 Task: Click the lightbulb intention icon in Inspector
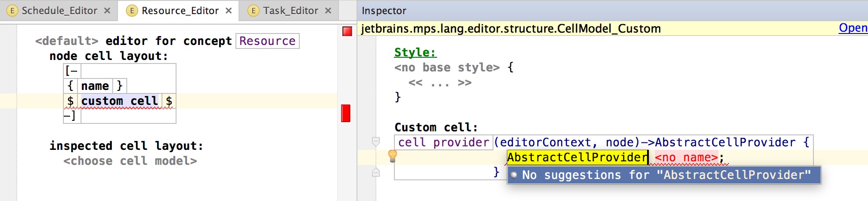coord(392,156)
